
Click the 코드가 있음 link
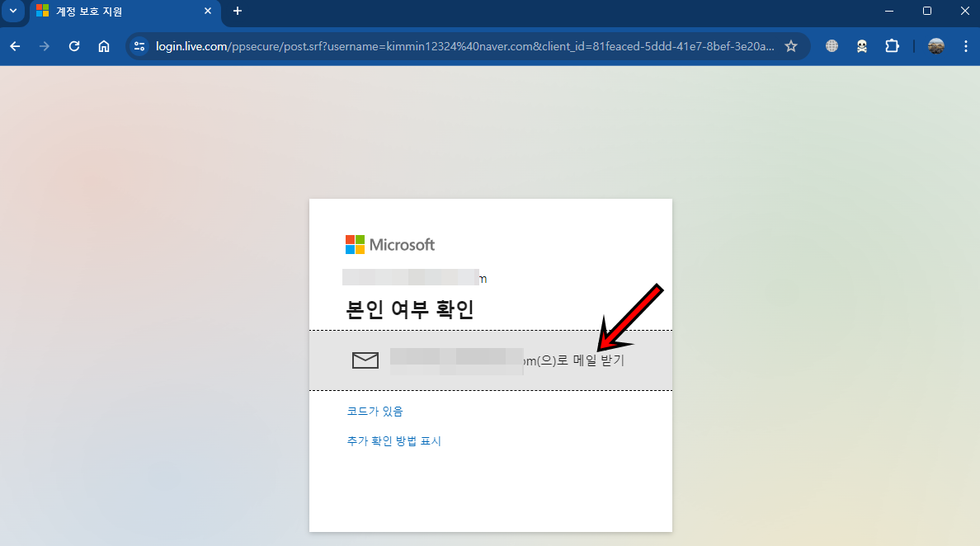[x=375, y=411]
